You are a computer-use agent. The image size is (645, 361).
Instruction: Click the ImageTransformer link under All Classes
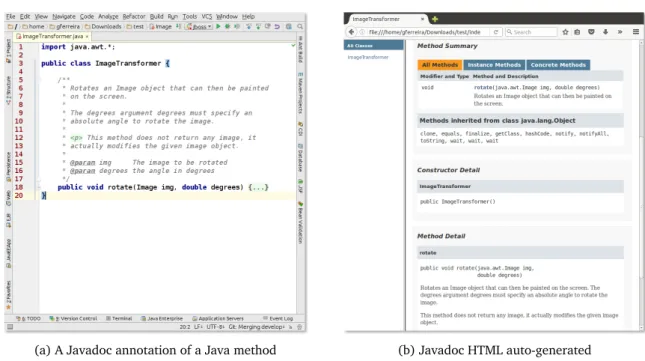[x=368, y=57]
